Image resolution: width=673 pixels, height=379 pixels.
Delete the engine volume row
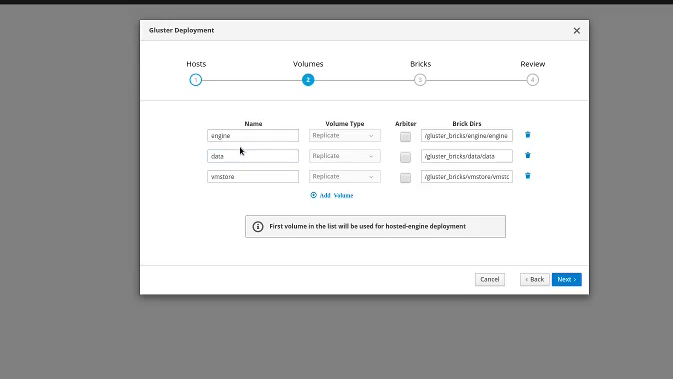527,135
